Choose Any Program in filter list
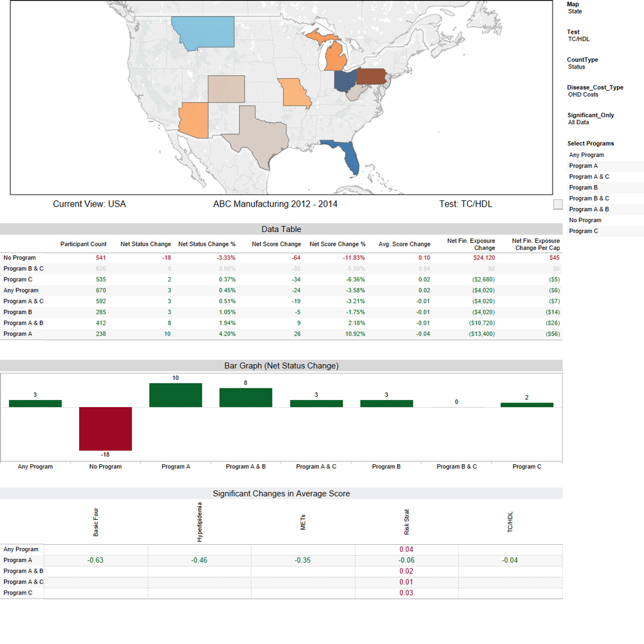The height and width of the screenshot is (644, 644). [x=587, y=155]
